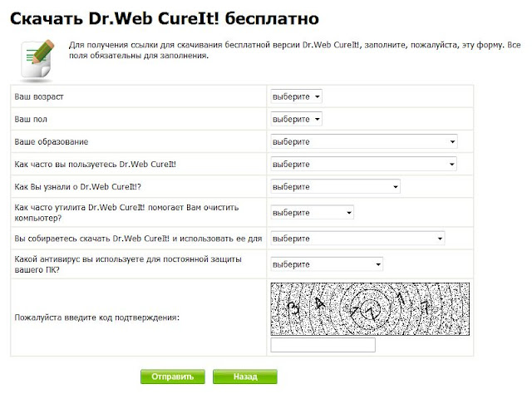The image size is (532, 394).
Task: Click the "Ваш пол" label
Action: (x=32, y=120)
